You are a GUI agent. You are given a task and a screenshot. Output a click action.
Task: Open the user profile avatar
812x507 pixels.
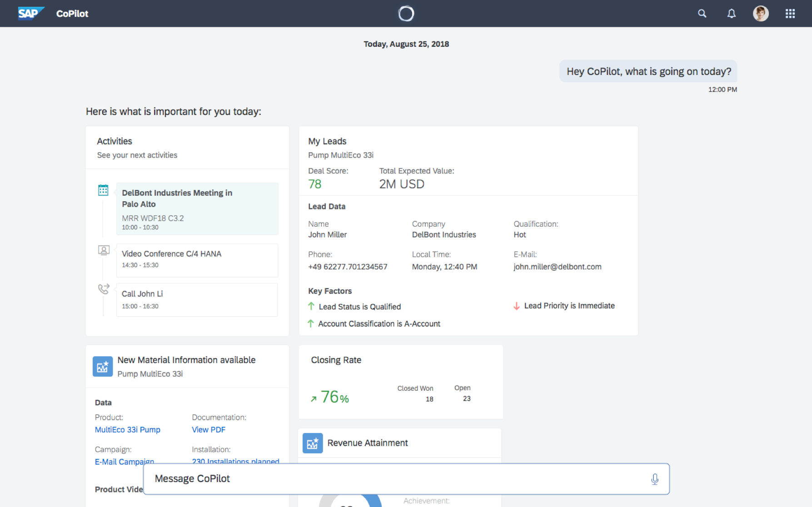[760, 14]
